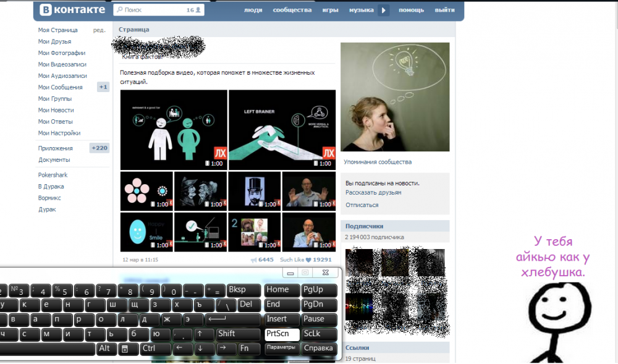This screenshot has height=364, width=618.
Task: Tap the Bksp key on the on-screen keyboard
Action: pyautogui.click(x=243, y=290)
